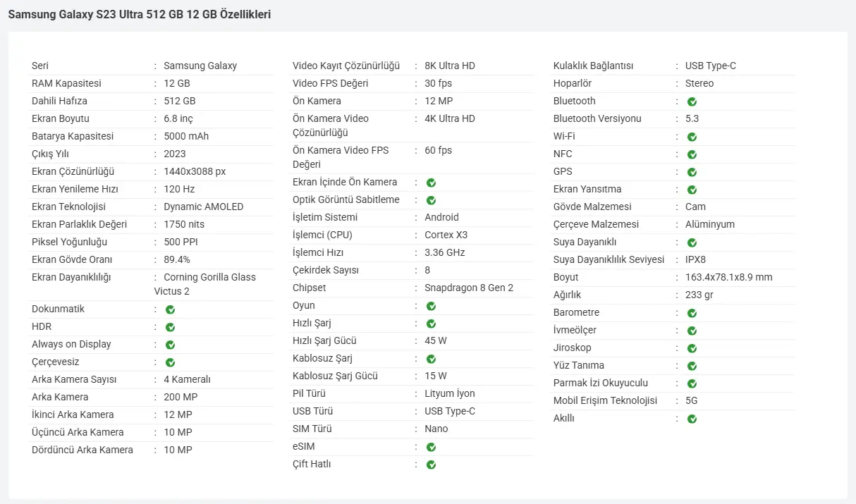Click the Always on Display checkmark icon

(170, 345)
